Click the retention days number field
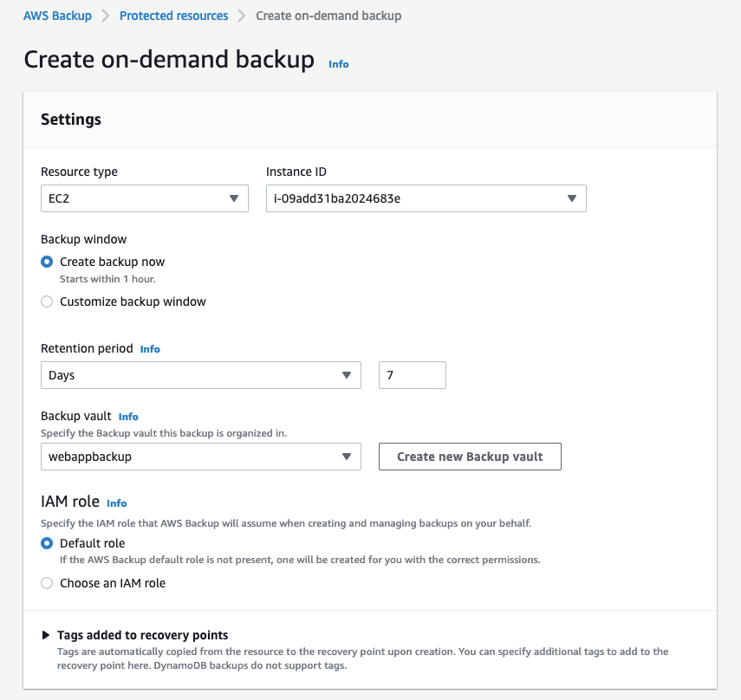 [x=412, y=374]
